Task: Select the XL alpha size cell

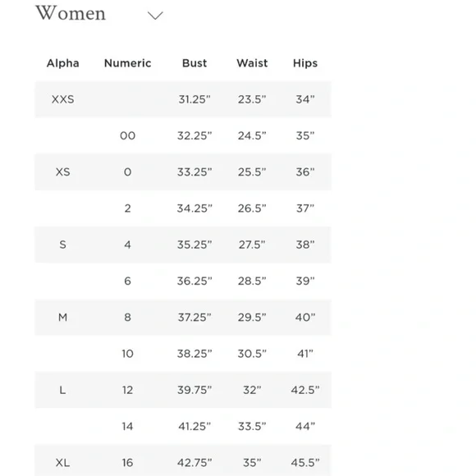Action: (63, 463)
